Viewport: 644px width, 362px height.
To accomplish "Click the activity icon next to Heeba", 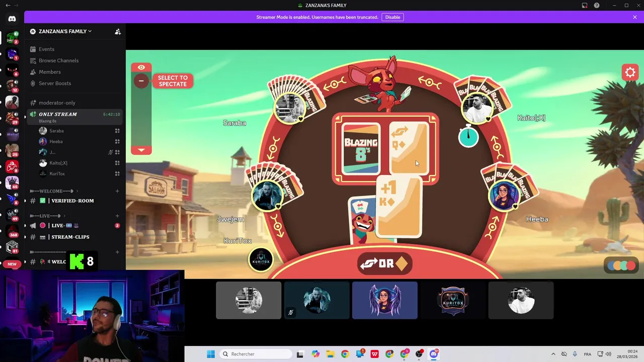I will 117,141.
